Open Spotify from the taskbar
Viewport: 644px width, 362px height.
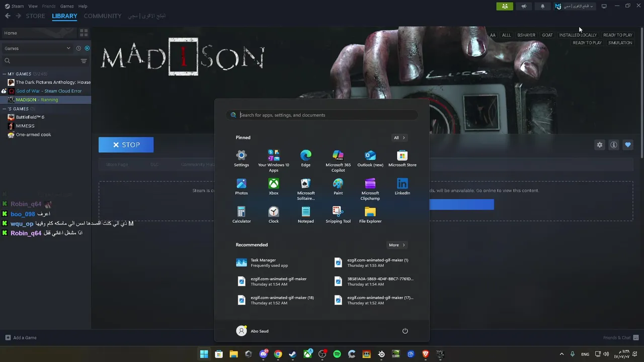(x=337, y=354)
